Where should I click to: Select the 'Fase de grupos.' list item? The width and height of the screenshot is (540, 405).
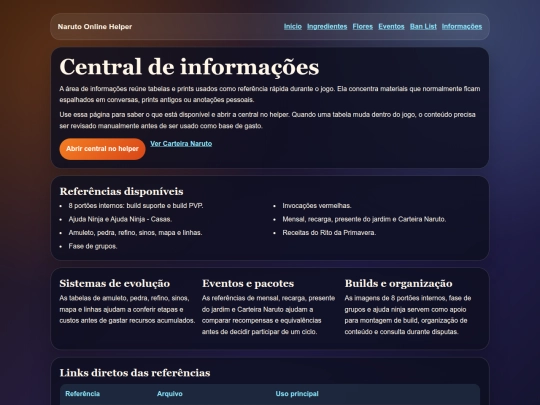(x=93, y=246)
